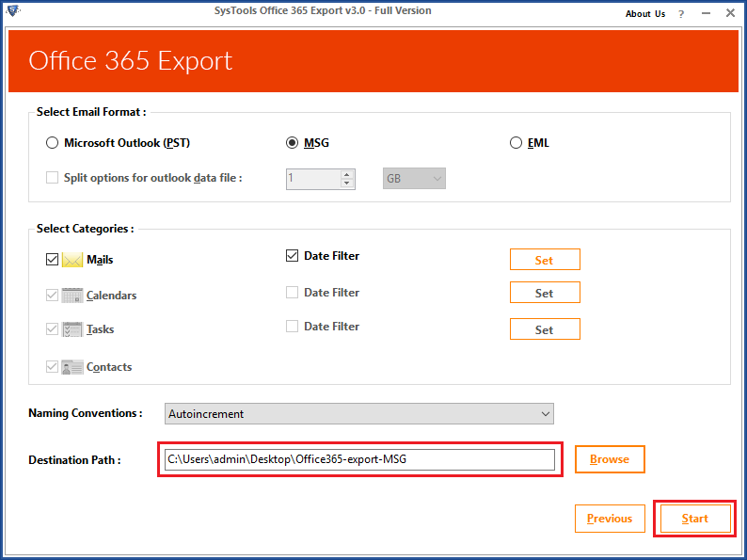Open the Naming Conventions dropdown
The height and width of the screenshot is (560, 747).
click(359, 414)
